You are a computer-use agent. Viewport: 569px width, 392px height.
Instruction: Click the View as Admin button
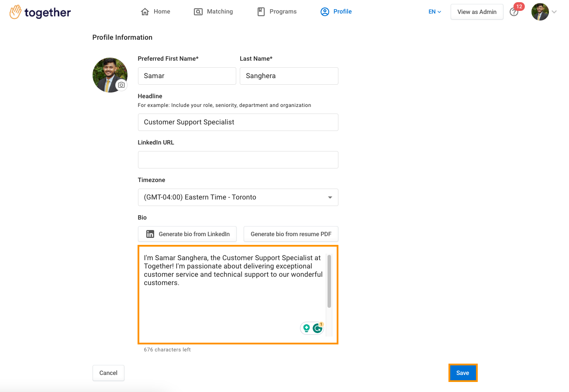[477, 12]
